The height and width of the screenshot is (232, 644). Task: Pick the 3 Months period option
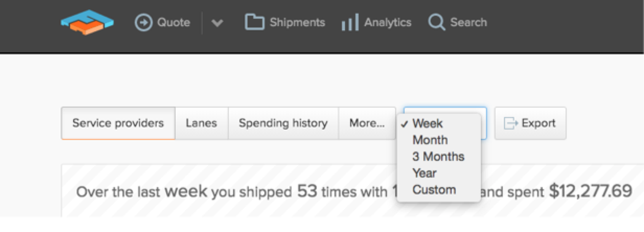(439, 156)
